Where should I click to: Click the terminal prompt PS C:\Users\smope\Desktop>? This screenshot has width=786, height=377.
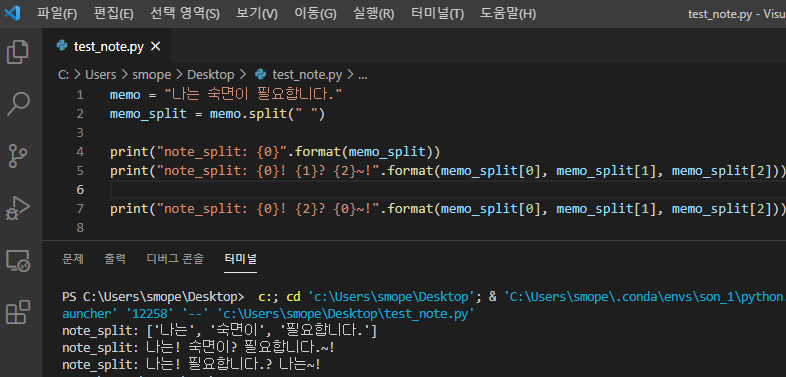(153, 297)
